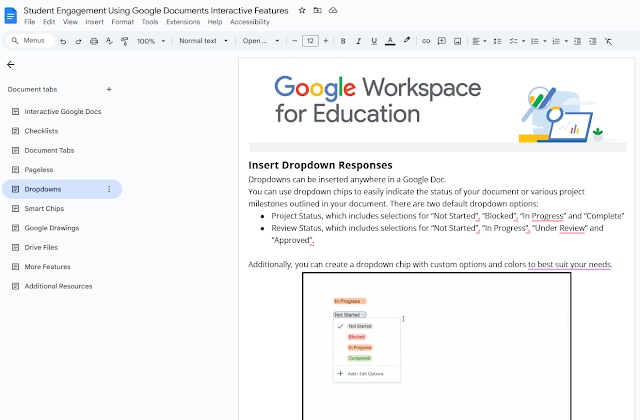Apply numbered list formatting
The image size is (640, 420).
tap(556, 41)
